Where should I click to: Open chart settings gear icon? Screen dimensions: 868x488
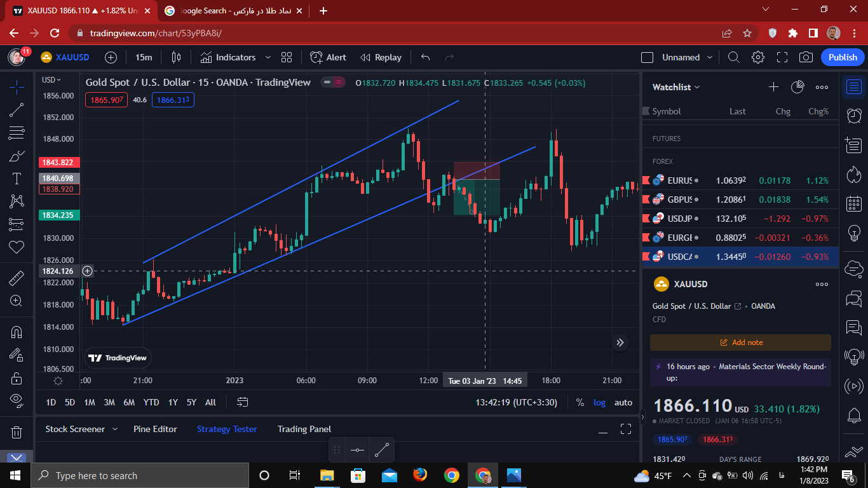click(x=757, y=57)
